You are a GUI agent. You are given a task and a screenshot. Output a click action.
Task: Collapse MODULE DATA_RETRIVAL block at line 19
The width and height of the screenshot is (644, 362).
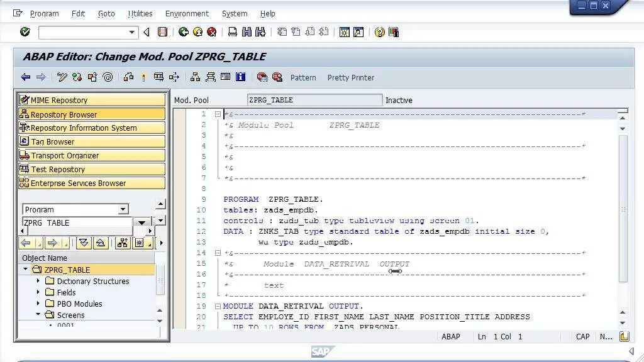pyautogui.click(x=218, y=306)
